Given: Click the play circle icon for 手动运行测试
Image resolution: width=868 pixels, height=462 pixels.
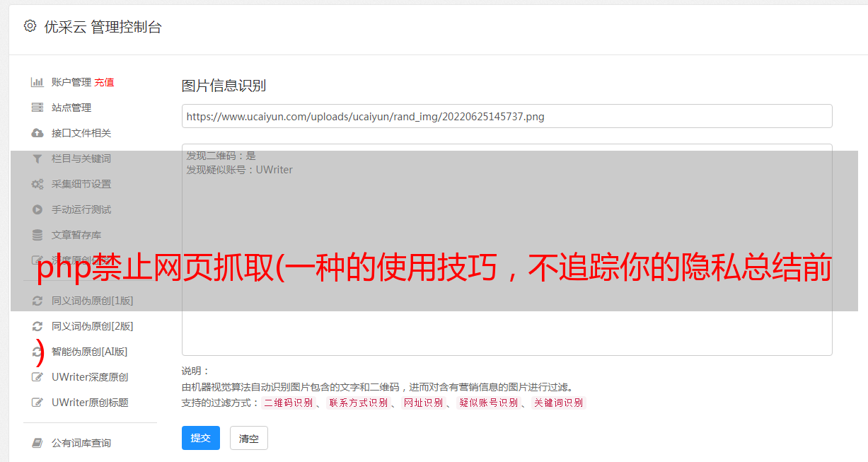Looking at the screenshot, I should click(37, 209).
